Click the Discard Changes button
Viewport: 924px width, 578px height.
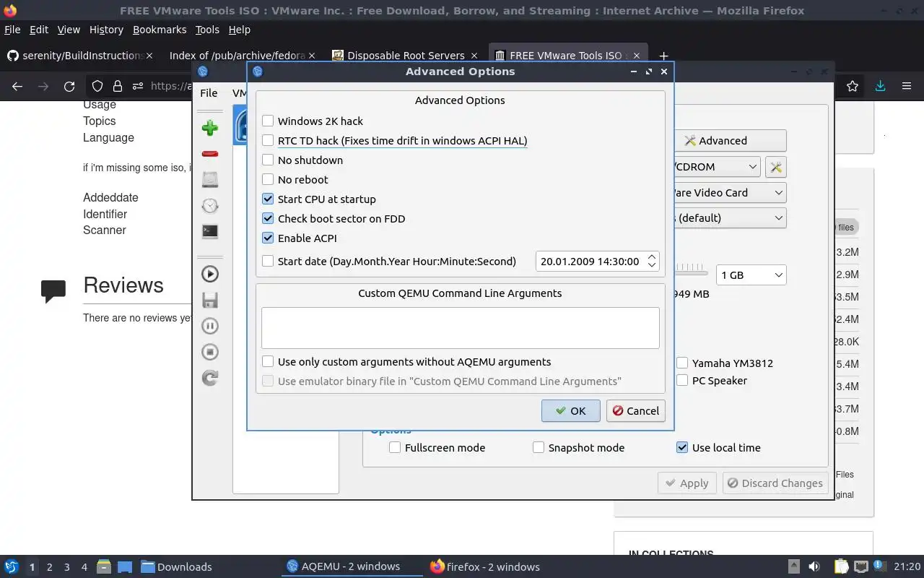(775, 483)
